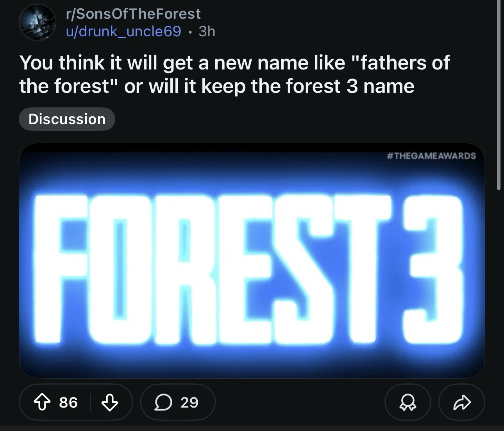This screenshot has width=504, height=431.
Task: Click the 3h post timestamp
Action: point(207,31)
